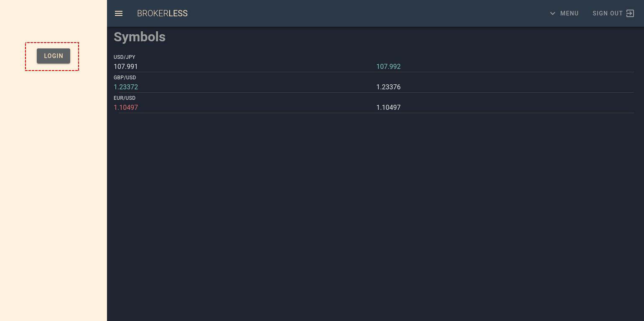Open the MENU item in header

point(569,13)
